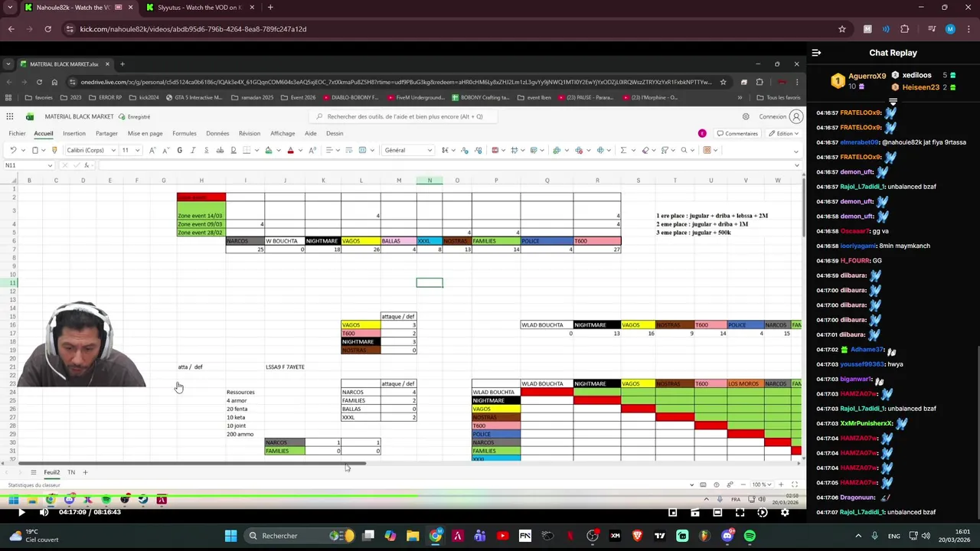Open the Dessin ribbon tab
Screen dimensions: 980x551
(x=335, y=133)
